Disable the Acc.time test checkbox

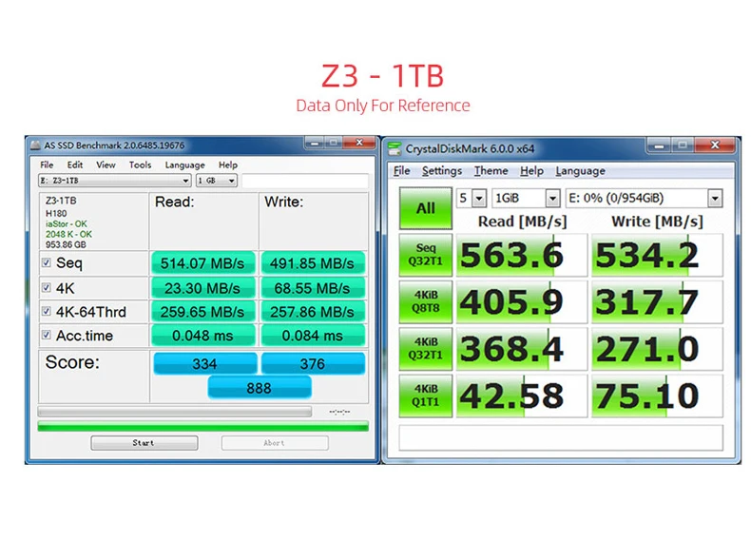(46, 335)
